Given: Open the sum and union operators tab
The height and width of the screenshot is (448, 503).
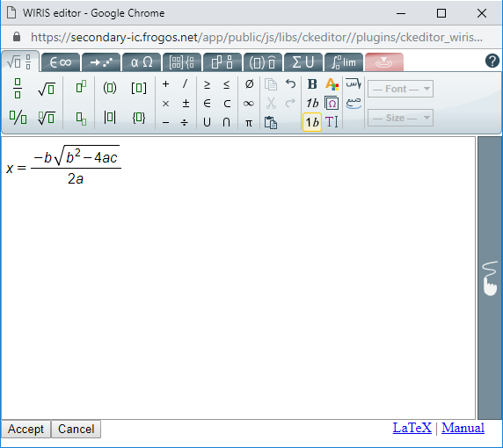Looking at the screenshot, I should point(303,62).
